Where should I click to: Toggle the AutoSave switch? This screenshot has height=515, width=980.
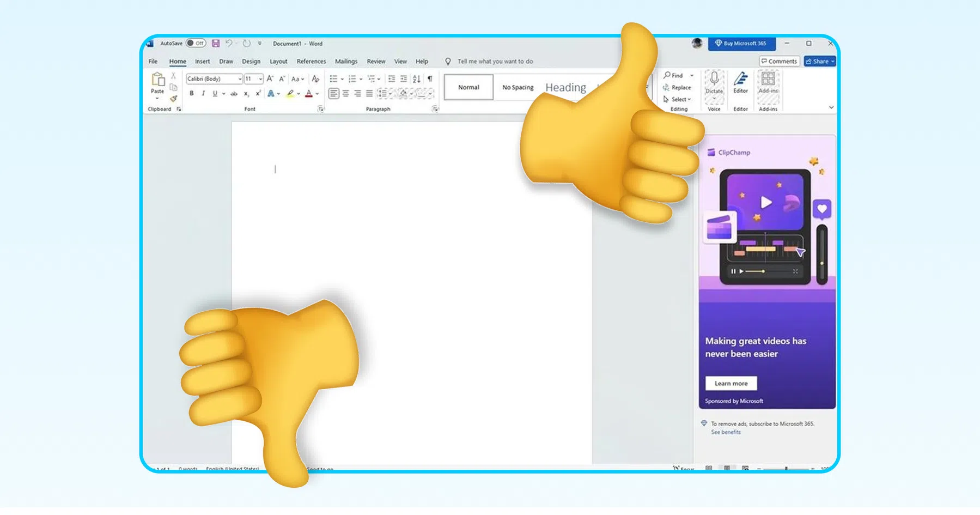click(196, 43)
